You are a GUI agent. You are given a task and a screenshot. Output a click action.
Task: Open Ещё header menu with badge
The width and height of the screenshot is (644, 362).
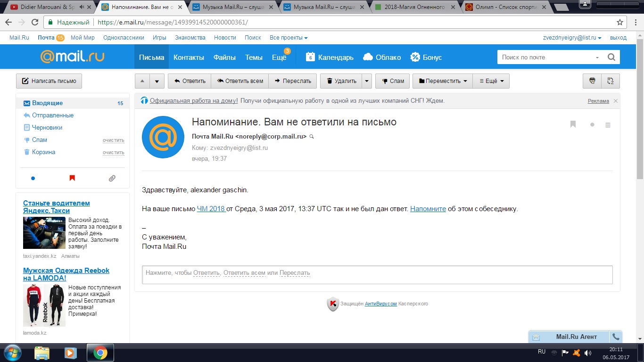[280, 57]
